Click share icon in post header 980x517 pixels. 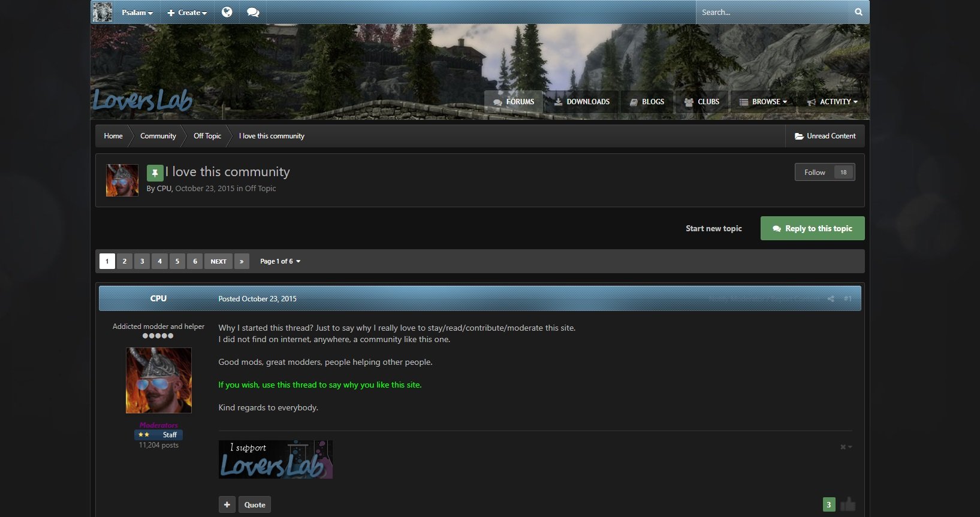click(831, 298)
